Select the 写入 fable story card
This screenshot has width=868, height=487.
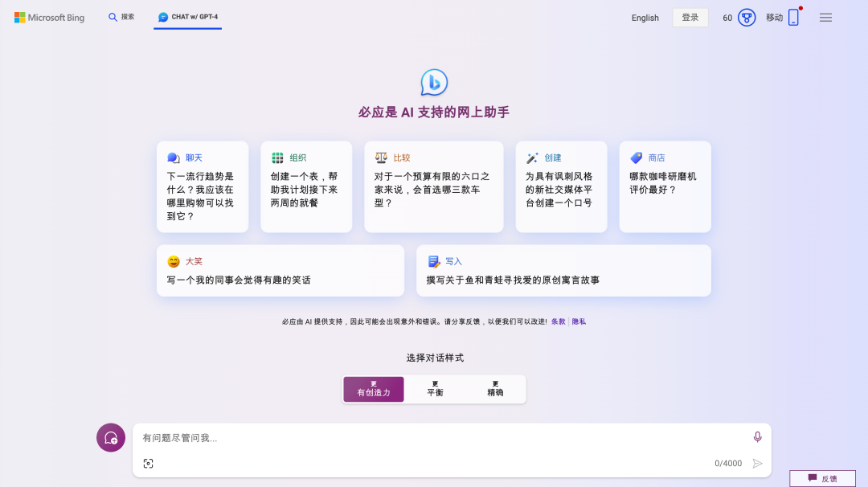(563, 271)
